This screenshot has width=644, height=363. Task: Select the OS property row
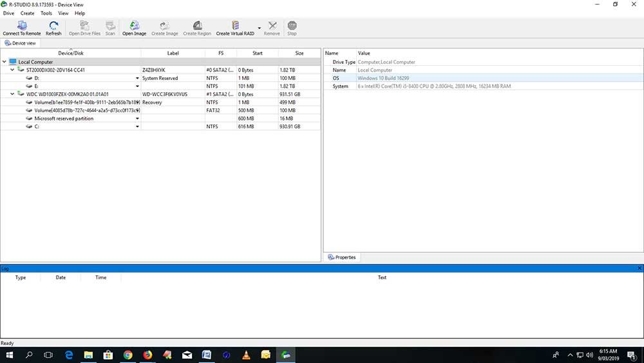[484, 78]
